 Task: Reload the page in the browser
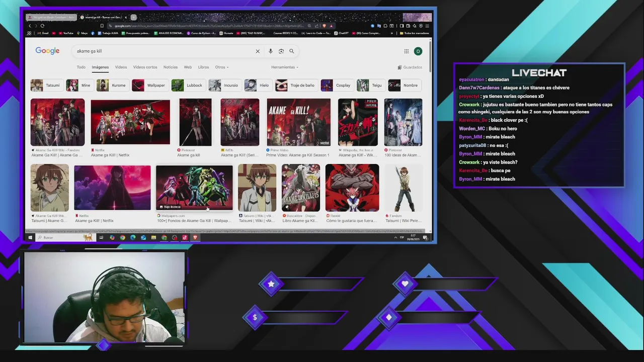click(x=42, y=26)
